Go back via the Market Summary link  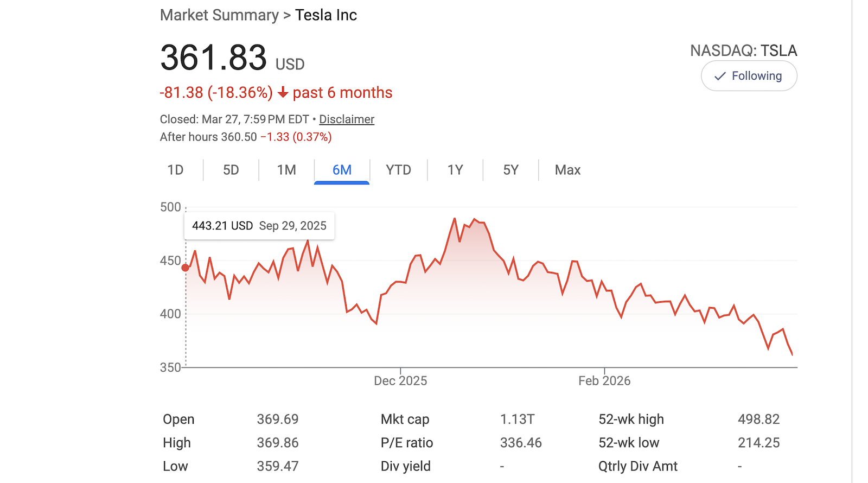(219, 15)
